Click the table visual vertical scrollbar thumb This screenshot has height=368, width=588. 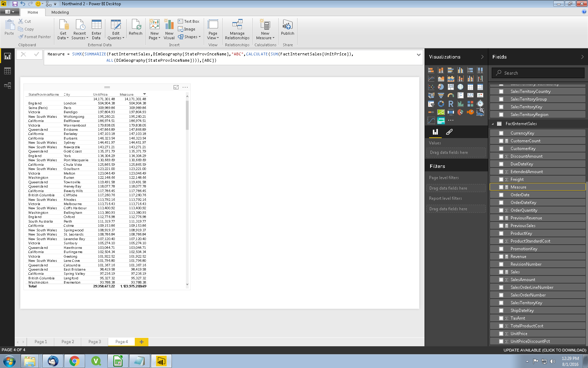coord(187,115)
